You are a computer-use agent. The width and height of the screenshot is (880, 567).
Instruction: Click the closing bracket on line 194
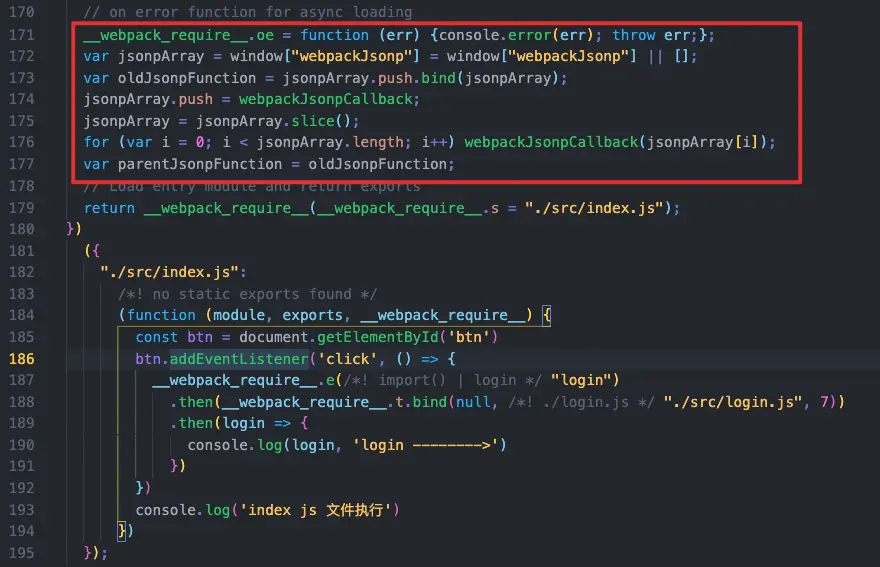coord(122,531)
